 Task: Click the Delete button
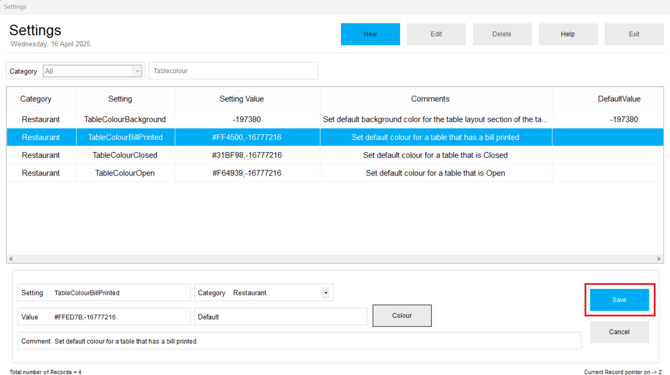coord(502,34)
